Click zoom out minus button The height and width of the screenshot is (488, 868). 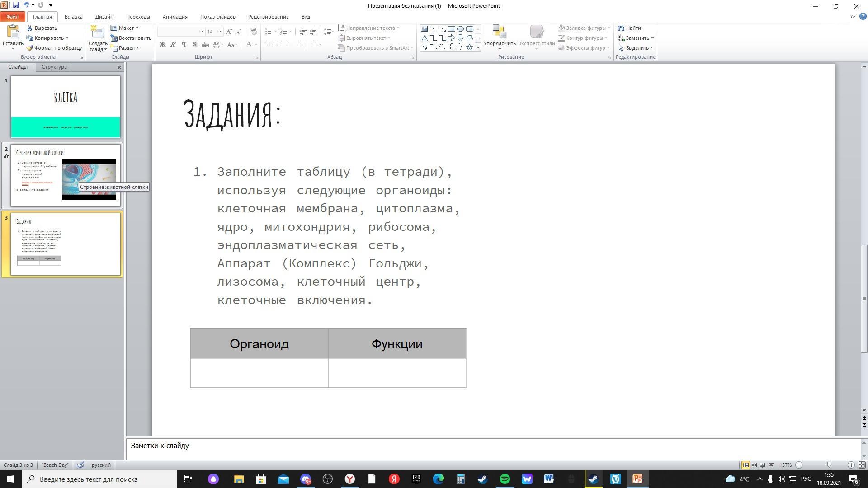point(799,465)
